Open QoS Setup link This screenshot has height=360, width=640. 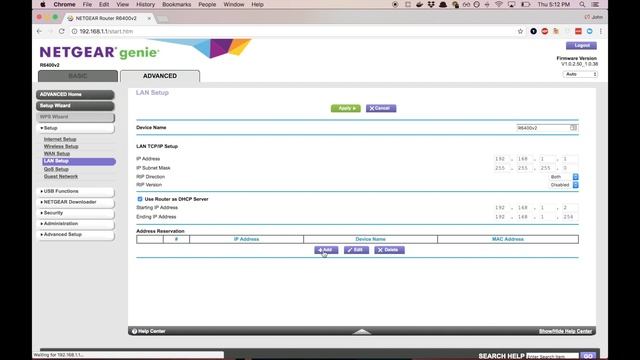click(56, 169)
